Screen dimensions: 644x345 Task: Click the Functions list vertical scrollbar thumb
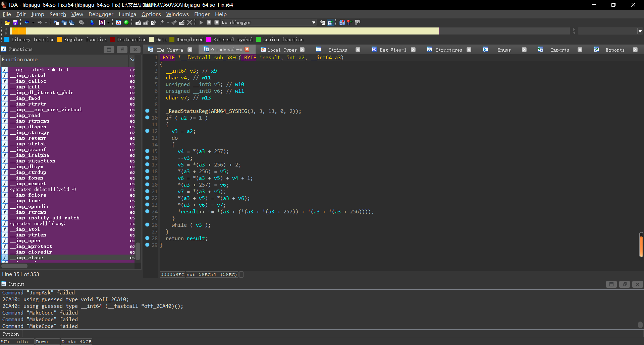point(138,251)
